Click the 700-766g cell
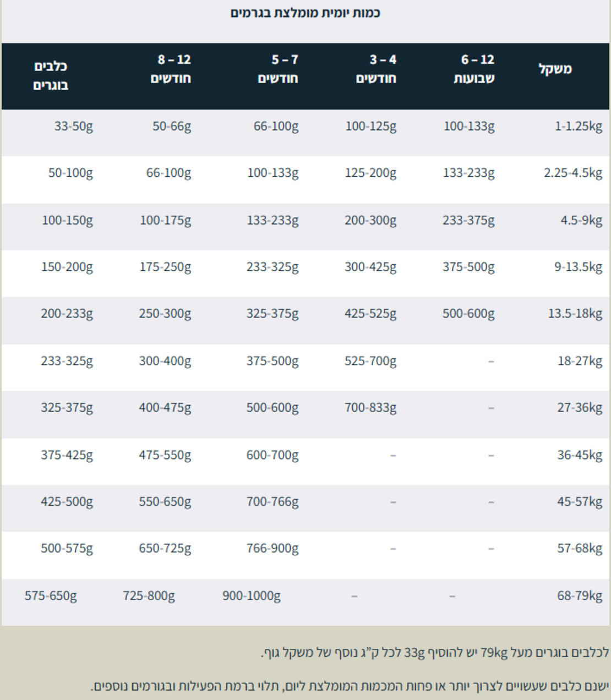Screen dimensions: 611x700 [272, 502]
